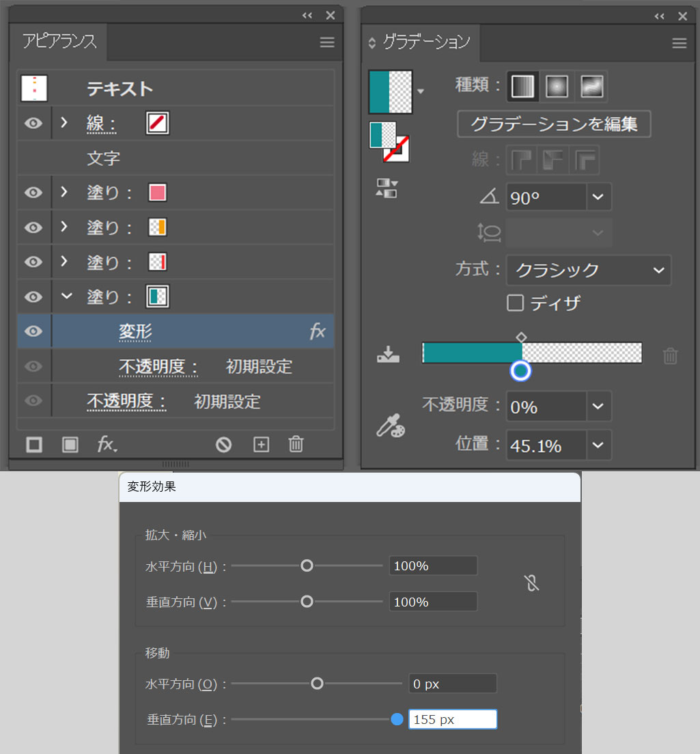700x754 pixels.
Task: Click the teal gradient stop on slider
Action: 520,371
